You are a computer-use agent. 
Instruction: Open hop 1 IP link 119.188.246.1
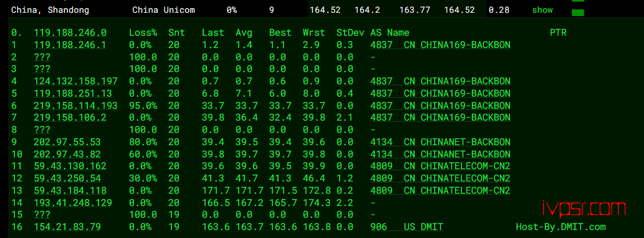tap(70, 45)
